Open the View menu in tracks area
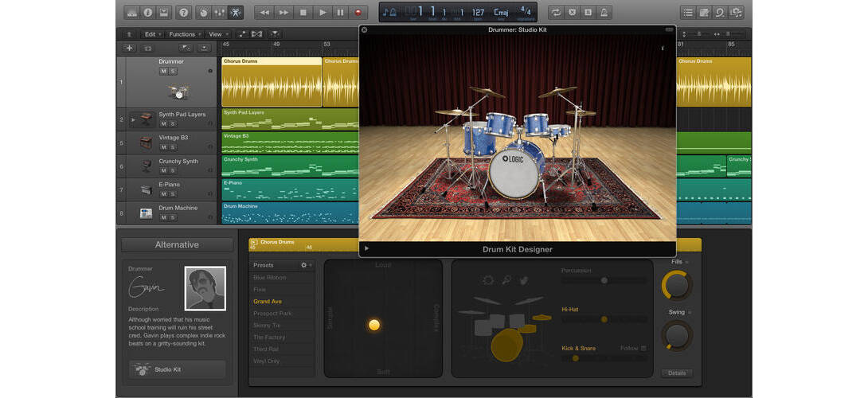 pos(218,33)
